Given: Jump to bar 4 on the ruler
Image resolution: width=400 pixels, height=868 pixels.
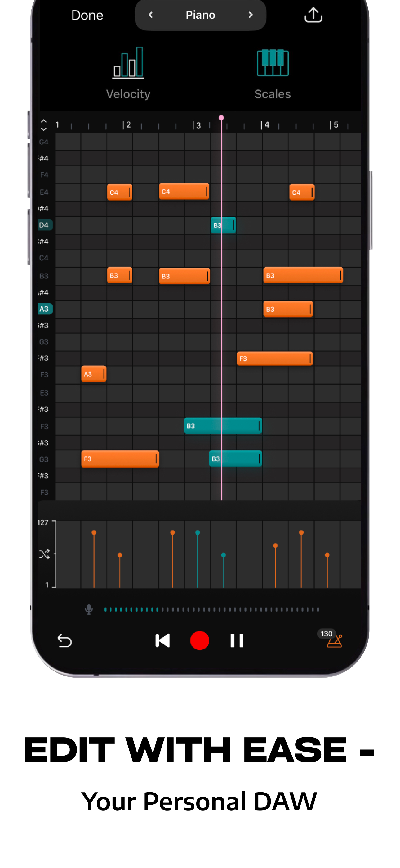Looking at the screenshot, I should (265, 125).
